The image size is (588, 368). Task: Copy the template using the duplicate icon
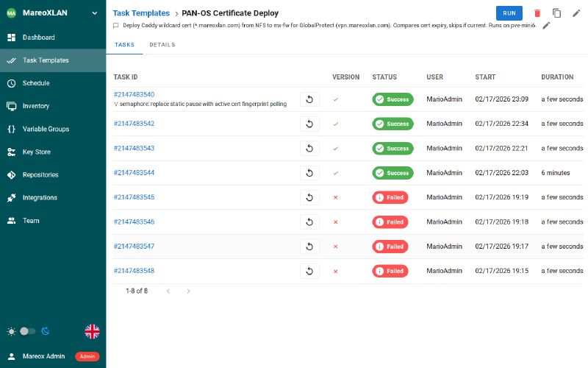click(x=556, y=13)
